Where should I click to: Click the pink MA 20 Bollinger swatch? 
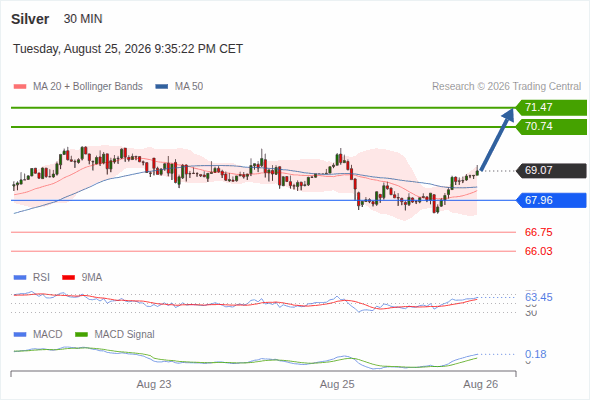[20, 87]
